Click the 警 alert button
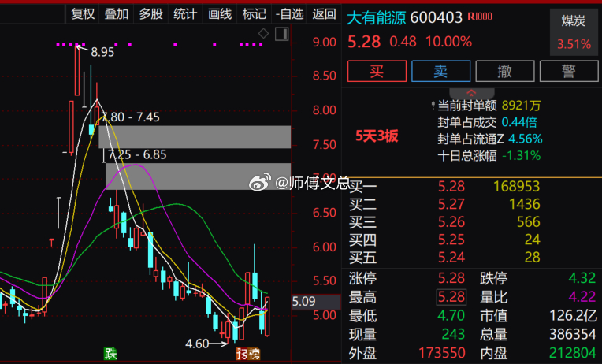 pyautogui.click(x=569, y=71)
